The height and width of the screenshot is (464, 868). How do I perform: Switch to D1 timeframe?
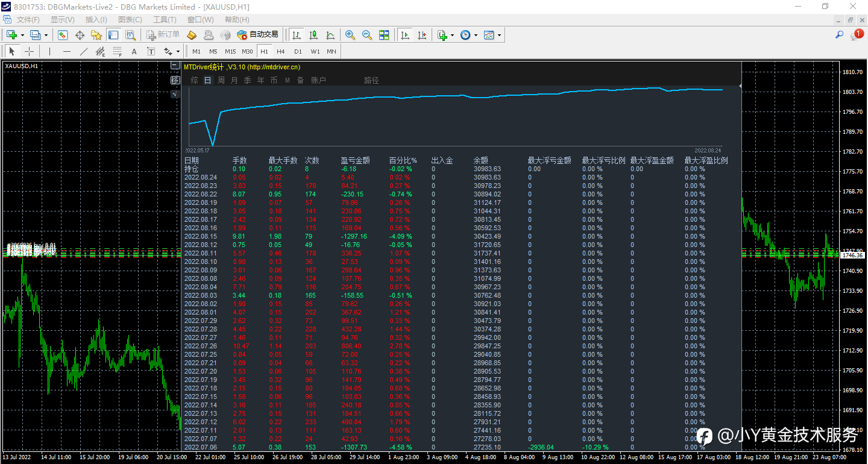pos(298,51)
